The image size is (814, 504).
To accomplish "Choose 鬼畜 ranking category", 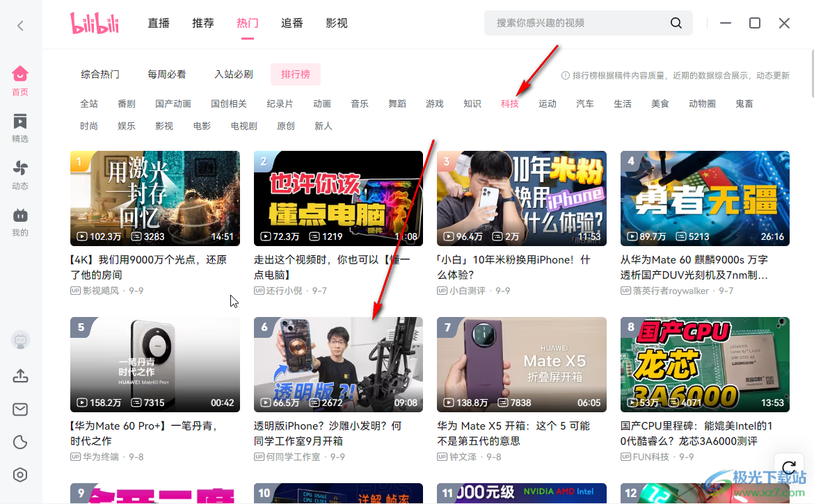I will pyautogui.click(x=744, y=104).
